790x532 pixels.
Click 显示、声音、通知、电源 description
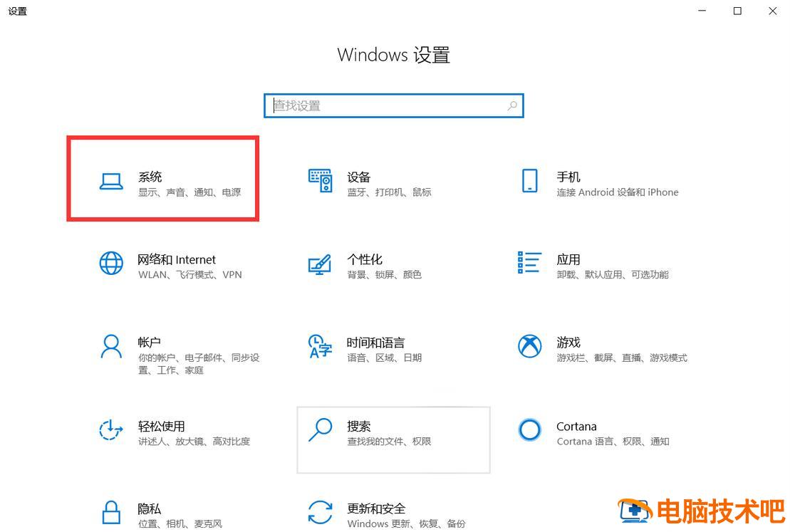[189, 192]
